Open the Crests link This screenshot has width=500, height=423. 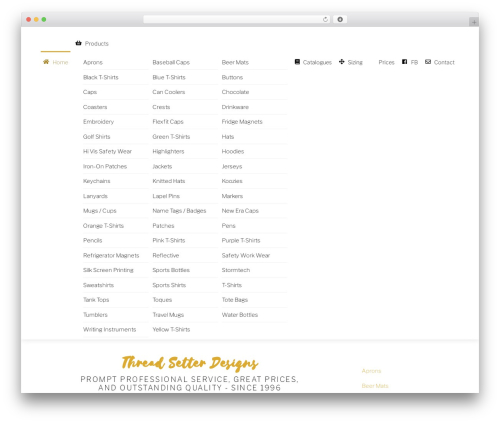click(161, 107)
